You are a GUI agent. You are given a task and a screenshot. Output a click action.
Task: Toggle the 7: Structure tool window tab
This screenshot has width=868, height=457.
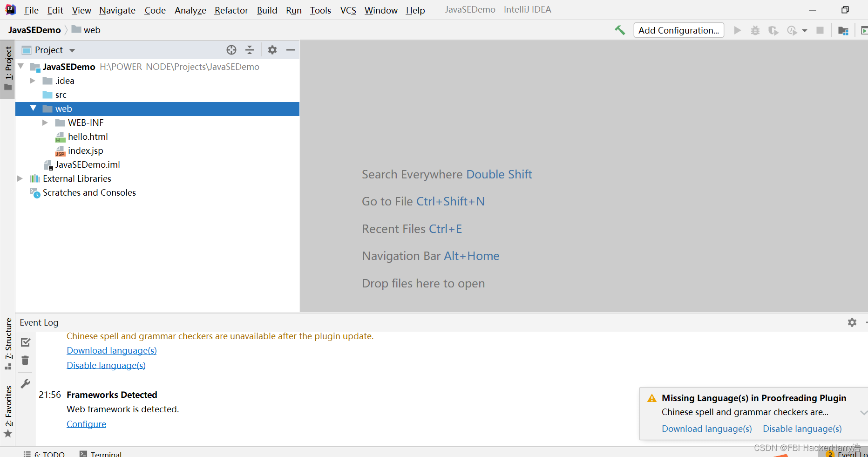pos(8,344)
